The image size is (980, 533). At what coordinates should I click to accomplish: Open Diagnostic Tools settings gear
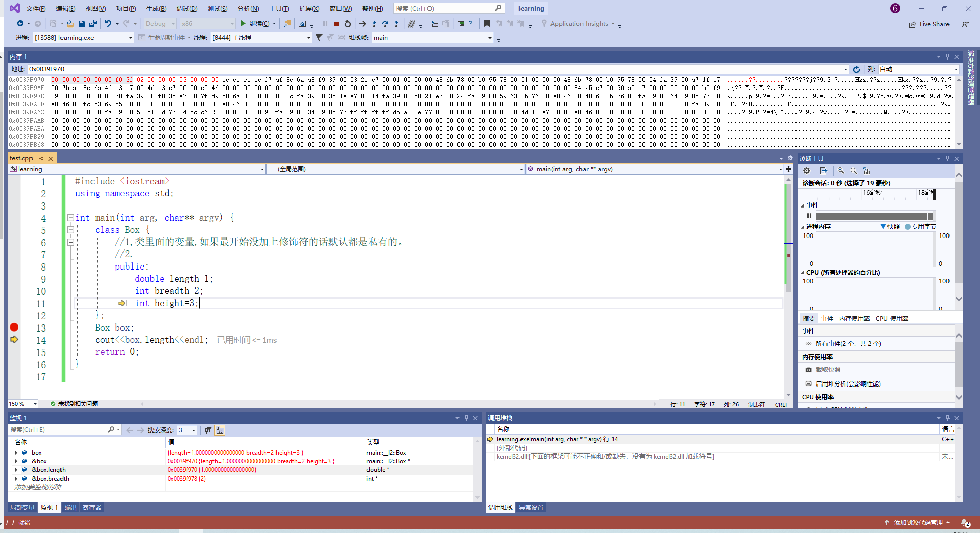(807, 171)
